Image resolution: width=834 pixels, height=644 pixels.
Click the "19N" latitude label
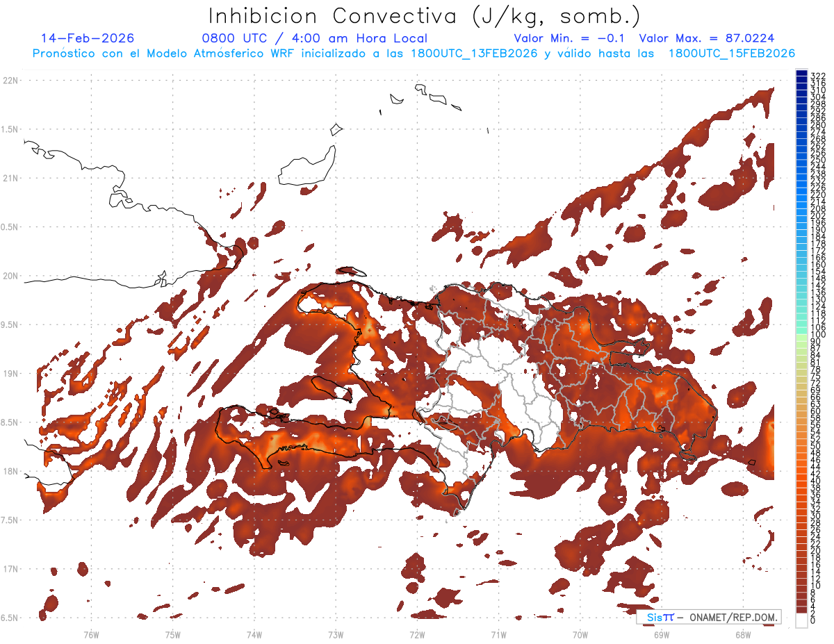pyautogui.click(x=11, y=373)
